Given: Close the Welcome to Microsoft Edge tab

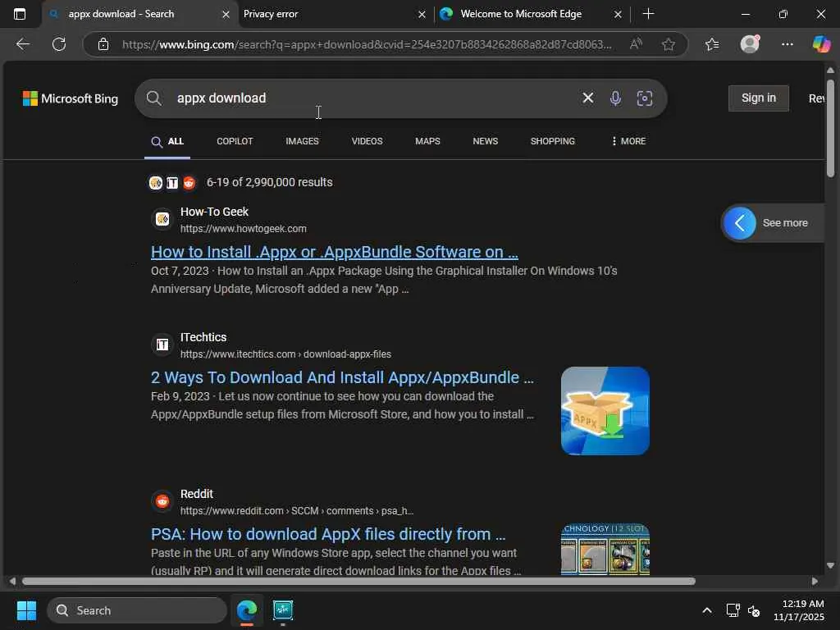Looking at the screenshot, I should tap(618, 15).
